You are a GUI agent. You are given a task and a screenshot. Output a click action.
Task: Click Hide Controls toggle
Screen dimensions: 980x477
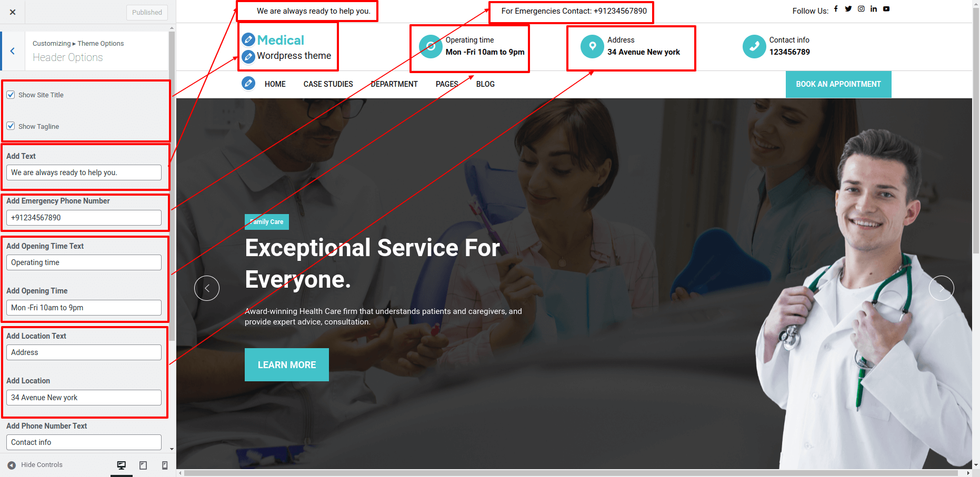click(35, 465)
